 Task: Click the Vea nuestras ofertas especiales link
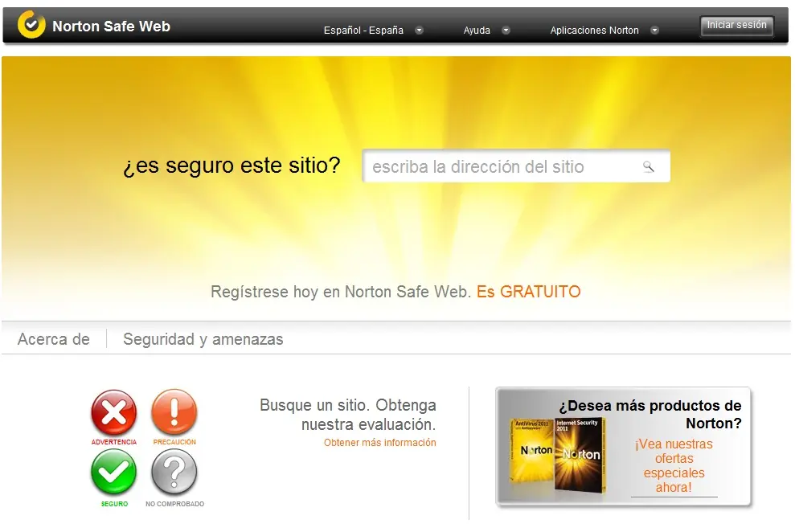click(x=674, y=465)
